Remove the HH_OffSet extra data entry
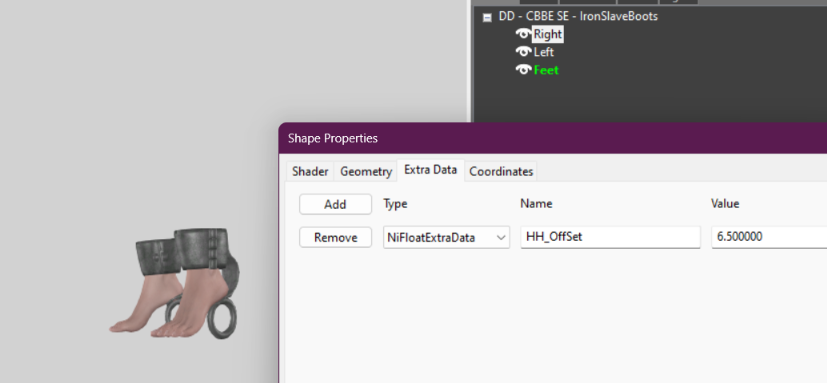The width and height of the screenshot is (827, 383). (x=335, y=237)
